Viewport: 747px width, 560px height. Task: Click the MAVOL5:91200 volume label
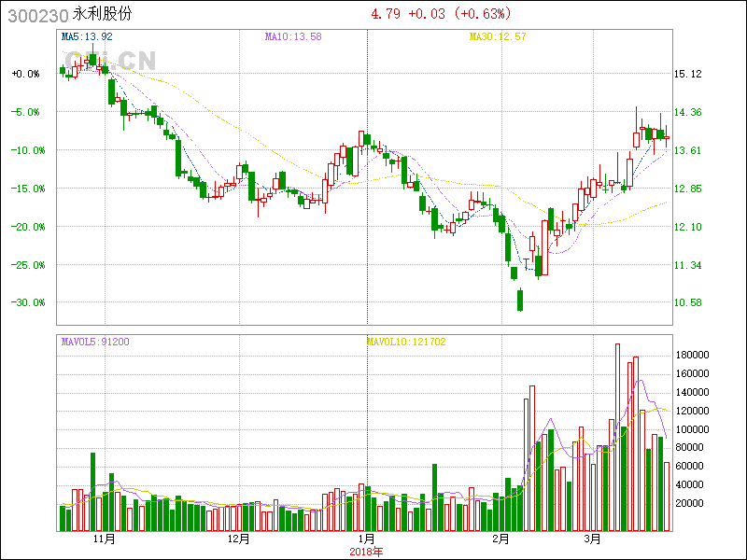coord(95,342)
